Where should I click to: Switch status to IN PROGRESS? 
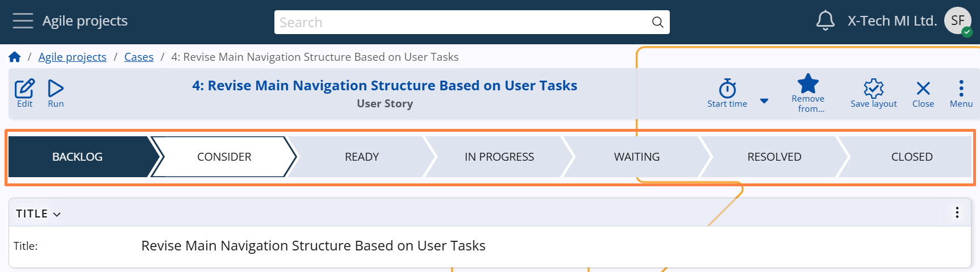499,157
